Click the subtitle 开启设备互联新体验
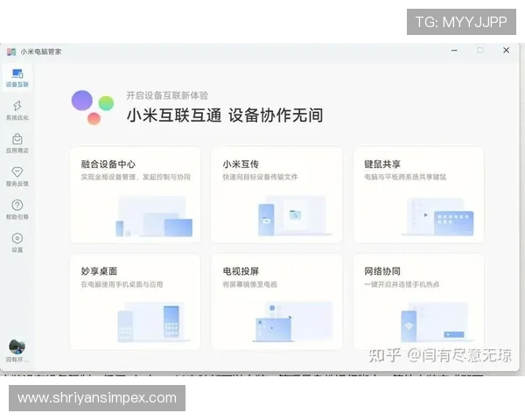Viewport: 525px width, 420px height. click(x=167, y=95)
